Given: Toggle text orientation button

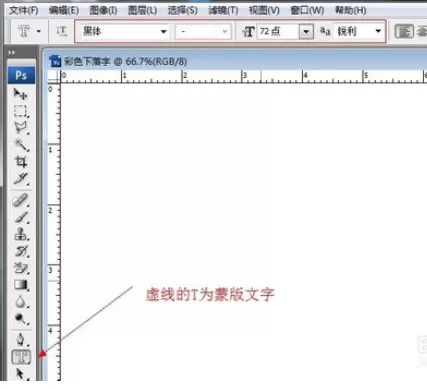Looking at the screenshot, I should (x=62, y=31).
